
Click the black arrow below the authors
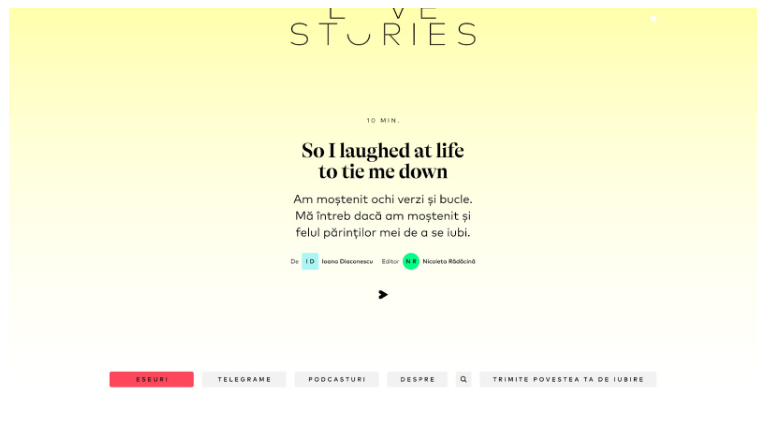pyautogui.click(x=383, y=295)
